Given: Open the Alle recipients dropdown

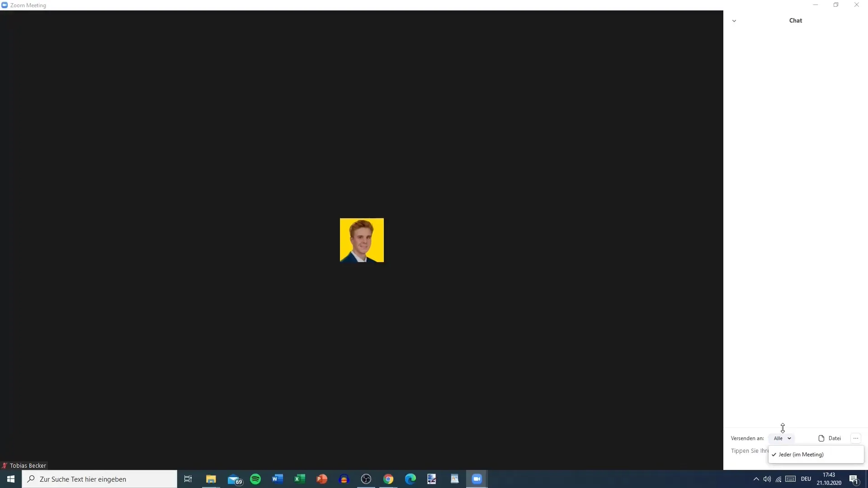Looking at the screenshot, I should [782, 439].
